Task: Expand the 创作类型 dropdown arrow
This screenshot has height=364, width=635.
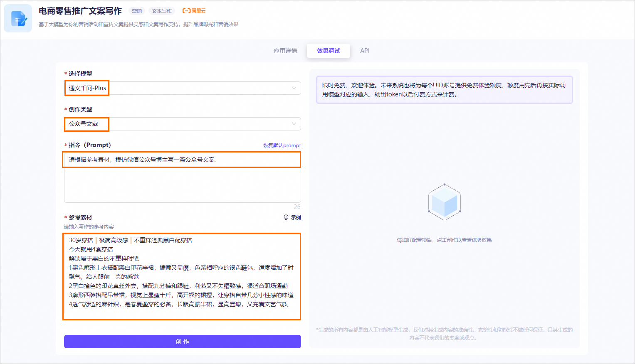Action: pos(294,124)
